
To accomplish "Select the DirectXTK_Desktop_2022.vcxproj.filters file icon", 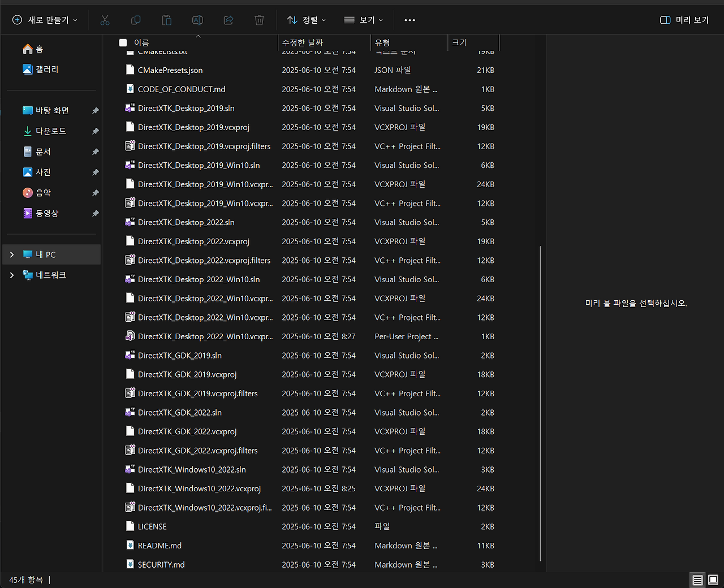I will click(x=130, y=260).
